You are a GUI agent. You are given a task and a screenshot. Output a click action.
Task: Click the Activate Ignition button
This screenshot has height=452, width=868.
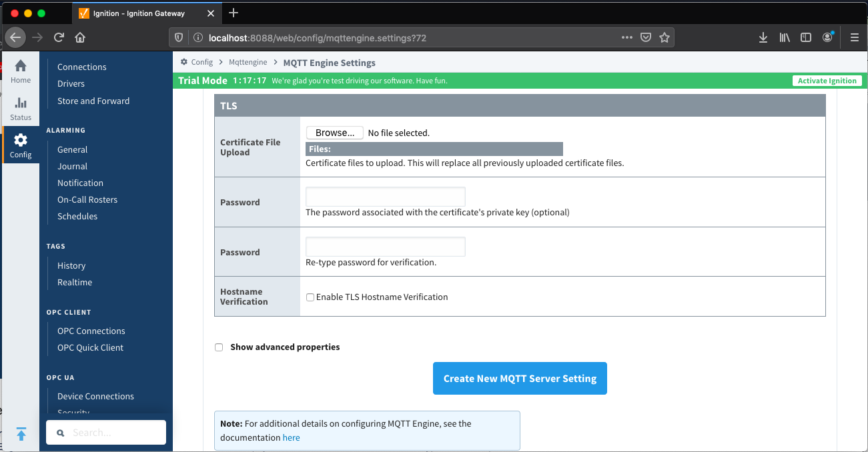click(827, 81)
